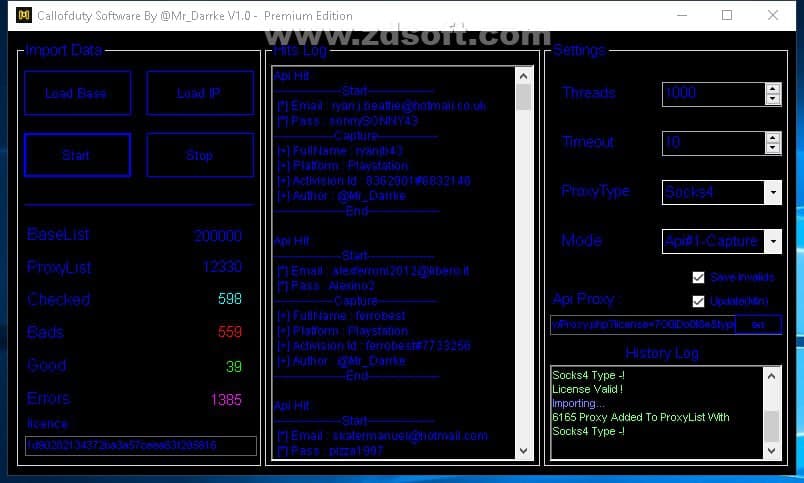Click the BaseList count 200000
The width and height of the screenshot is (804, 483).
click(x=218, y=236)
